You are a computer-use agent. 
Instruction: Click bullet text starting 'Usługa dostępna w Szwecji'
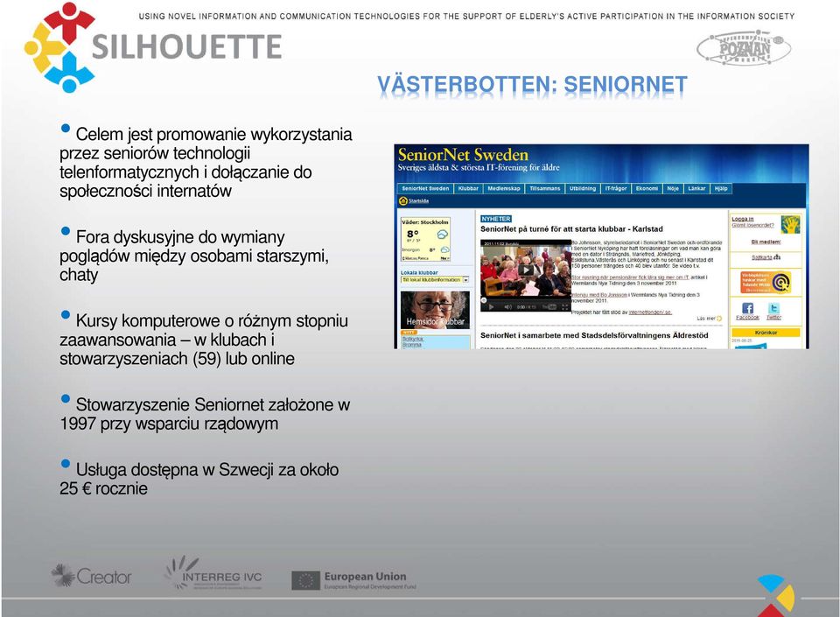199,479
